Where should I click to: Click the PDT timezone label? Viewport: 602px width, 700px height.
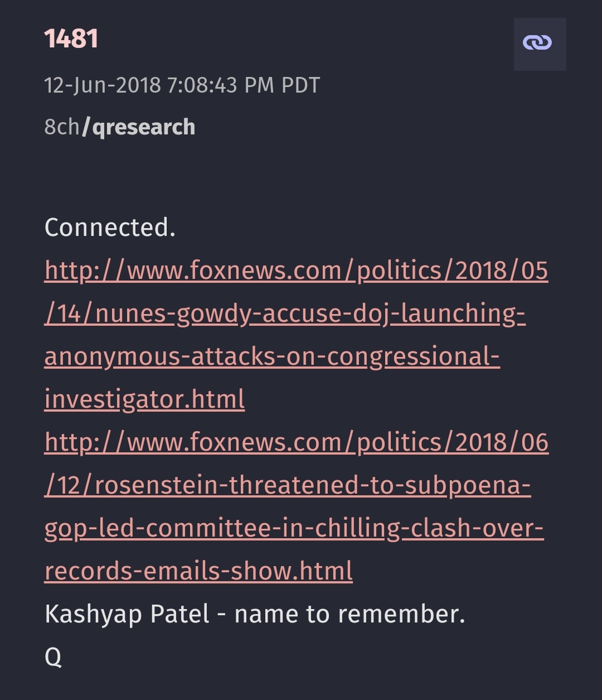tap(300, 85)
